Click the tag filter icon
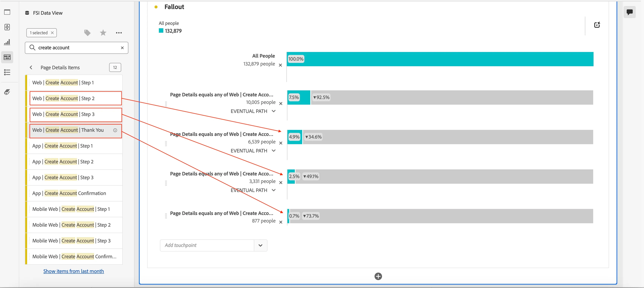 click(x=87, y=33)
